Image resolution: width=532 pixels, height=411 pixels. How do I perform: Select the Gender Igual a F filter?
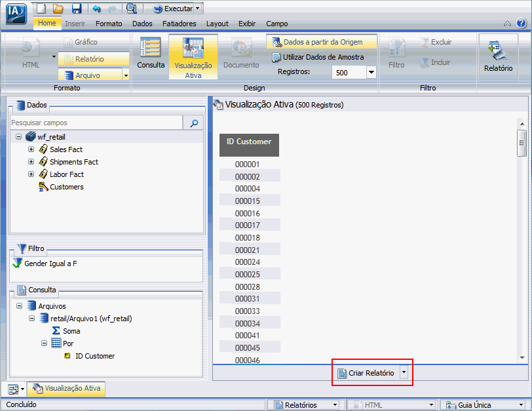pyautogui.click(x=45, y=264)
